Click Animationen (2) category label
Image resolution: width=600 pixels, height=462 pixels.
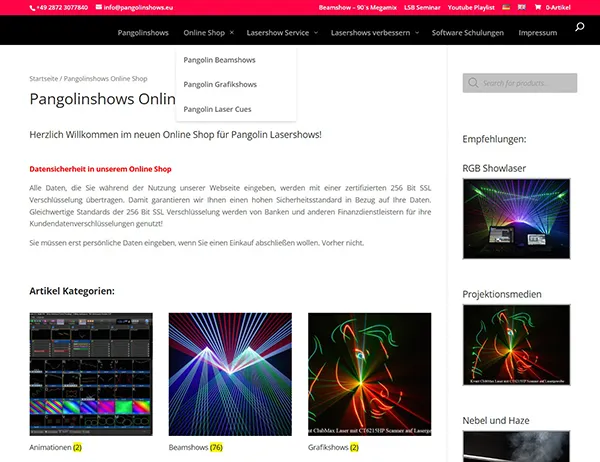click(55, 447)
